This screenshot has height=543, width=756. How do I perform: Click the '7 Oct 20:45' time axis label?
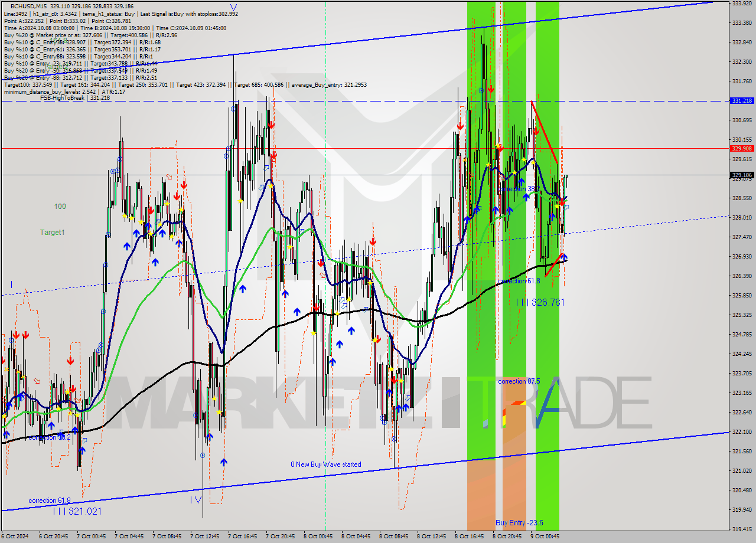coord(279,537)
